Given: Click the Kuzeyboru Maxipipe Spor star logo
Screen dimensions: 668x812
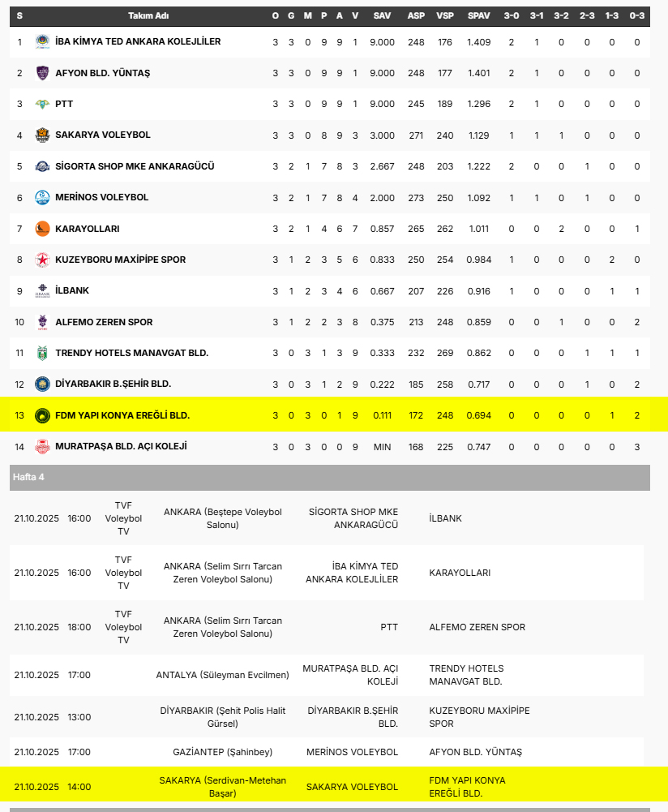Looking at the screenshot, I should click(x=42, y=260).
